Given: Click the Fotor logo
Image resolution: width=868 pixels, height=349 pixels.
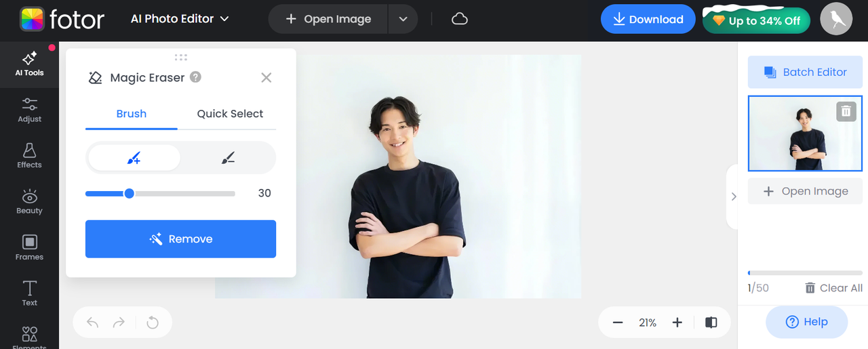Looking at the screenshot, I should (62, 19).
